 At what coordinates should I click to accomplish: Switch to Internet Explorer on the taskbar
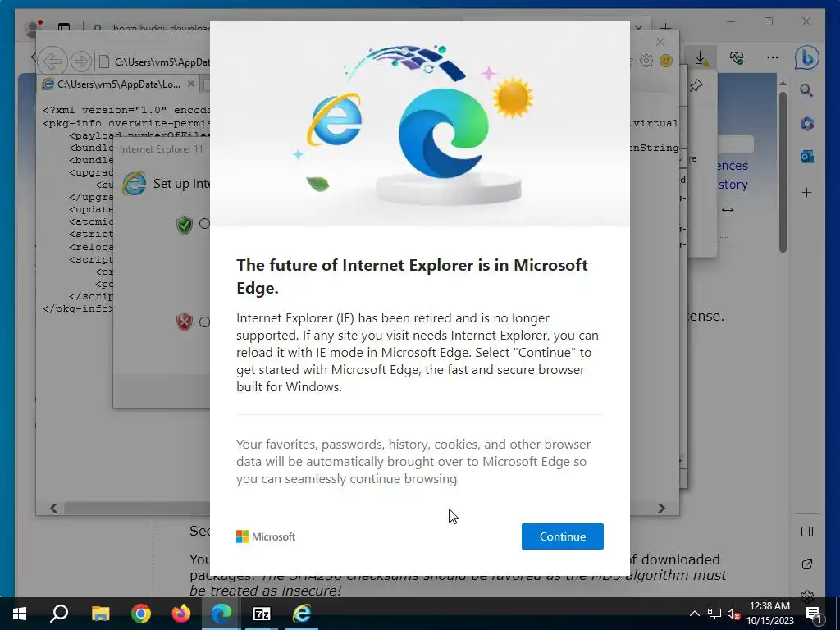click(x=302, y=614)
